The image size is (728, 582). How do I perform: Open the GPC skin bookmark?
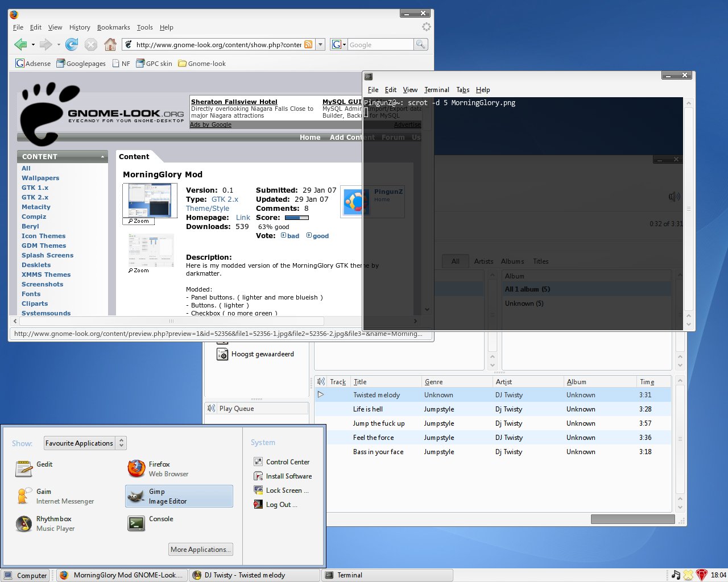[154, 63]
